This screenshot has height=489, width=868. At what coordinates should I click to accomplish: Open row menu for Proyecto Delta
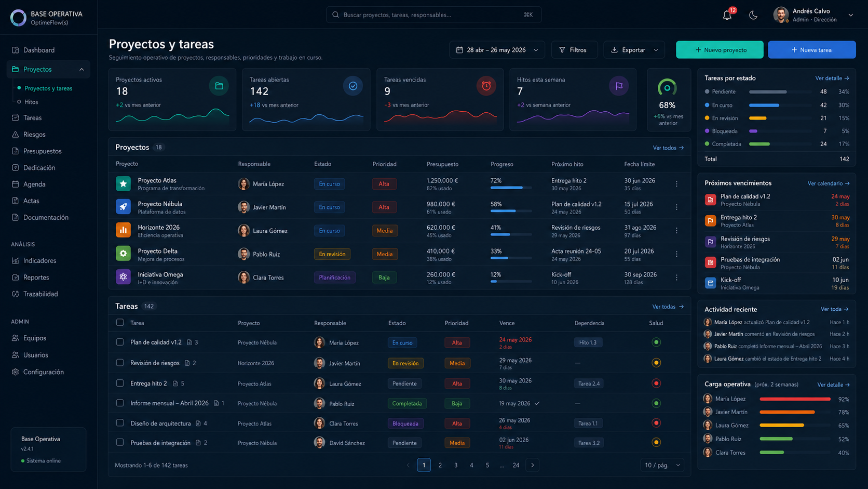tap(676, 254)
